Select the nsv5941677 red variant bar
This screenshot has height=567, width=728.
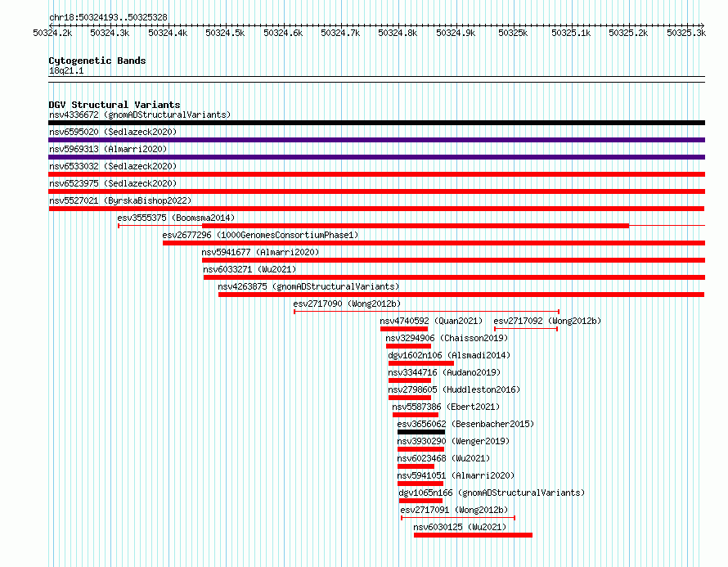[454, 260]
